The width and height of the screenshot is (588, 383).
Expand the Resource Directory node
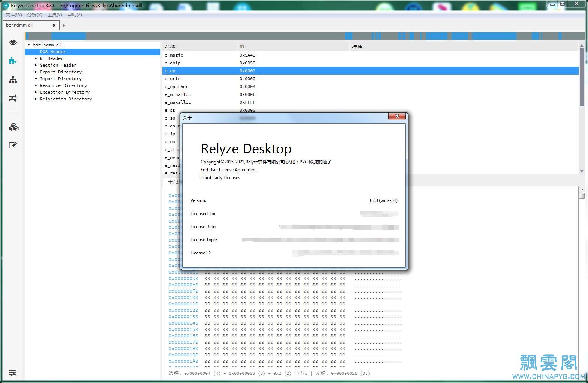point(36,85)
